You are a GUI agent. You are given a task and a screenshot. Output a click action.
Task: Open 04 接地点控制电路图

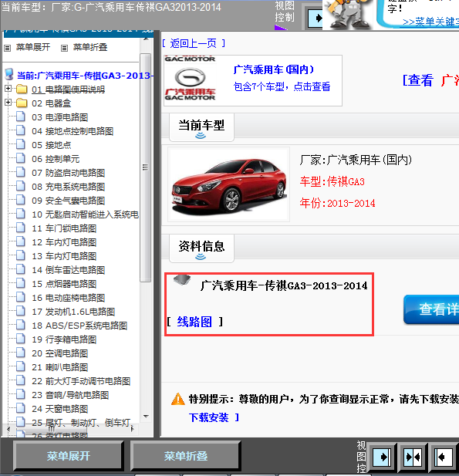[x=73, y=131]
